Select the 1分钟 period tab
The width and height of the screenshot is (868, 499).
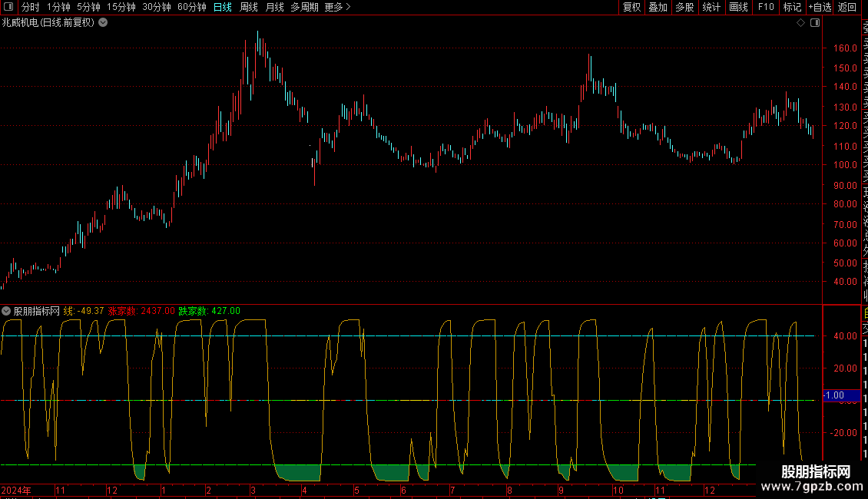click(58, 7)
